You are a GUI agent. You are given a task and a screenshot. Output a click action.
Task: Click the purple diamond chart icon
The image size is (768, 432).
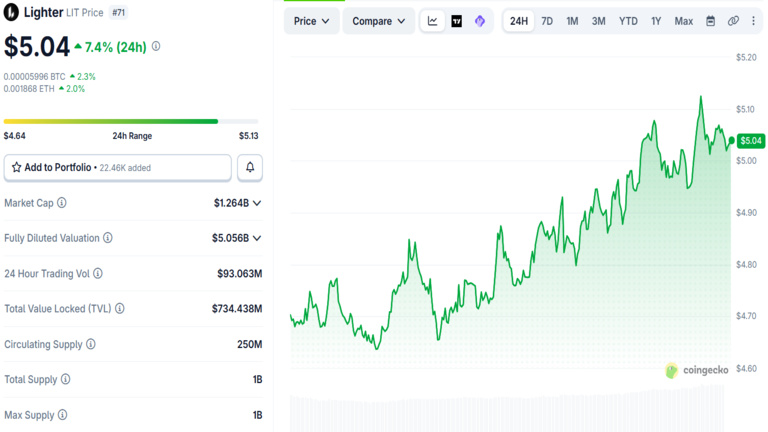click(480, 21)
